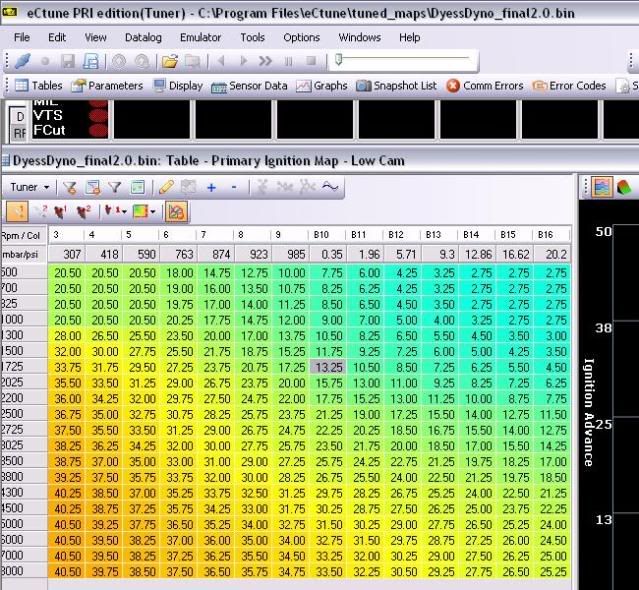This screenshot has width=639, height=590.
Task: Open the Parameters window
Action: pyautogui.click(x=107, y=86)
